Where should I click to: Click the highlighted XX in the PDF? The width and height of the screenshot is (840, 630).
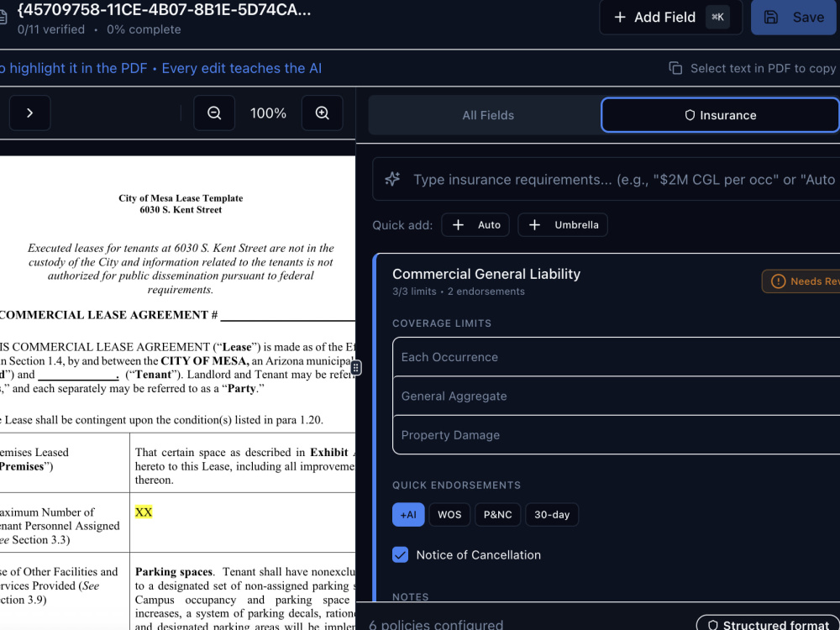(144, 512)
